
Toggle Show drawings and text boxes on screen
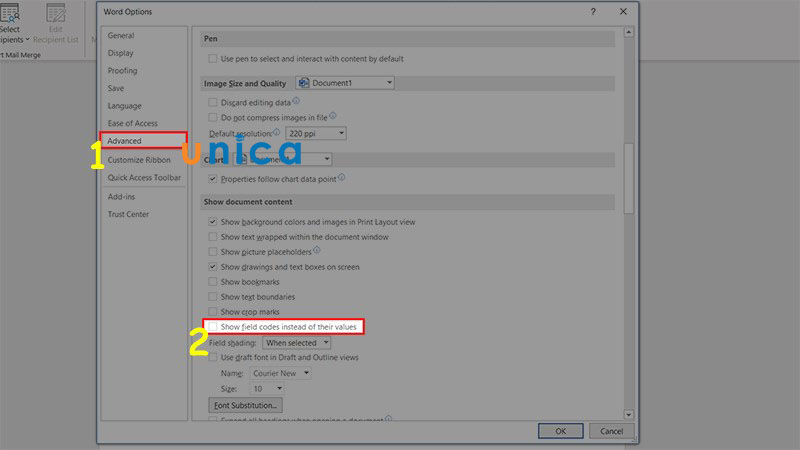[x=213, y=267]
